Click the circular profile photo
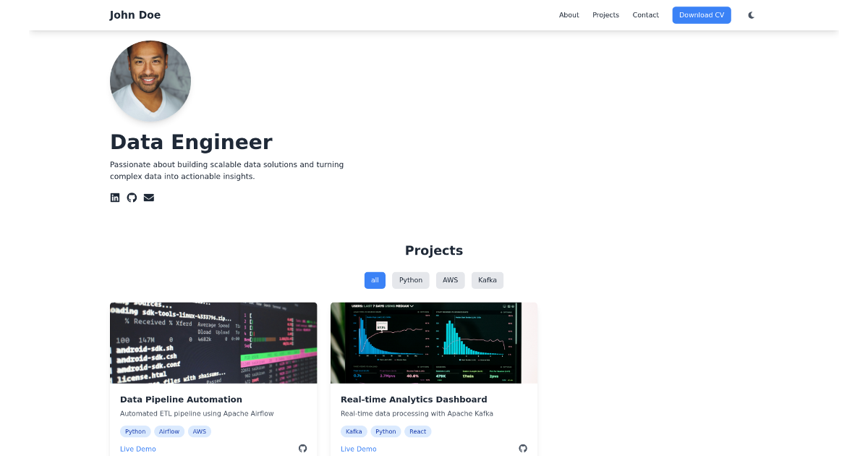Screen dimensions: 868x456 [150, 81]
